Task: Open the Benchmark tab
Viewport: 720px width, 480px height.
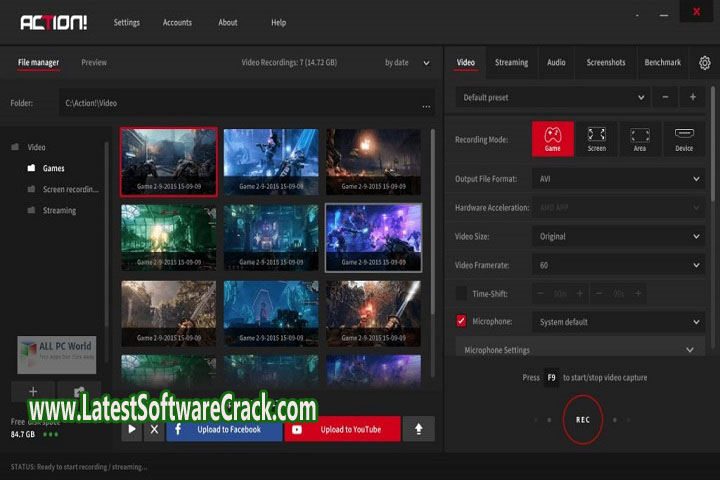Action: point(662,62)
